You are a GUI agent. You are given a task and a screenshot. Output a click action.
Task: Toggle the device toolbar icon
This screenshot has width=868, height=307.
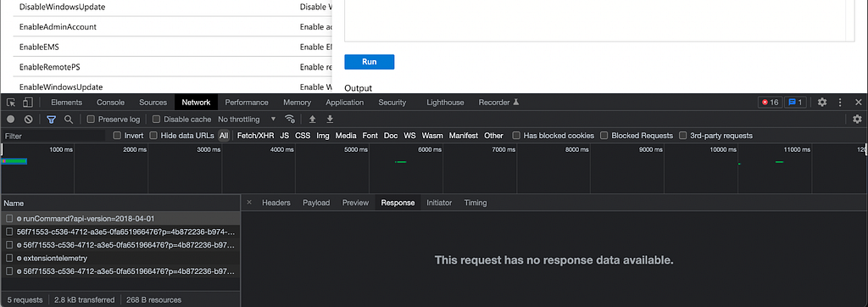(x=28, y=103)
